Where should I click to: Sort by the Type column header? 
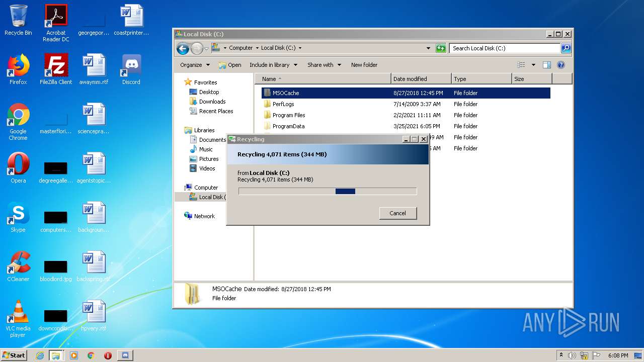coord(481,79)
